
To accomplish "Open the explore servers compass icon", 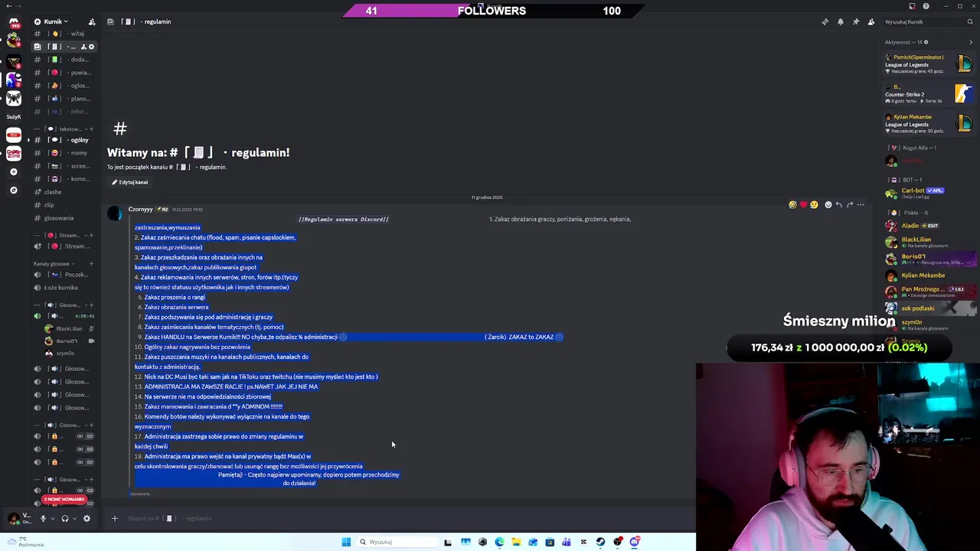I will point(14,190).
